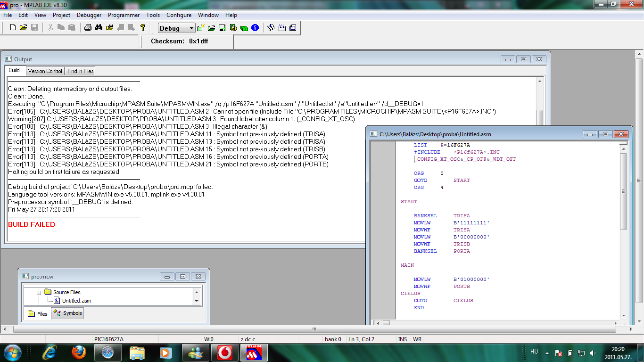
Task: Print the file using the printer icon
Action: 88,28
